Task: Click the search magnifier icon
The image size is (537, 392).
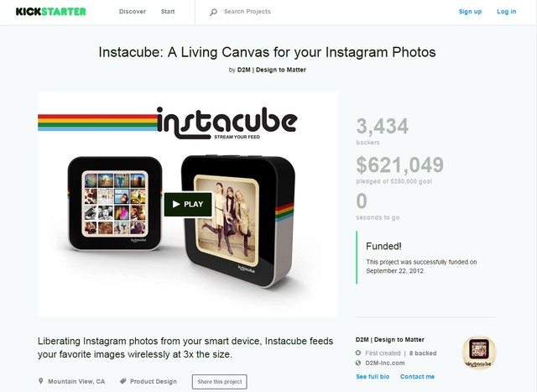Action: (x=213, y=13)
